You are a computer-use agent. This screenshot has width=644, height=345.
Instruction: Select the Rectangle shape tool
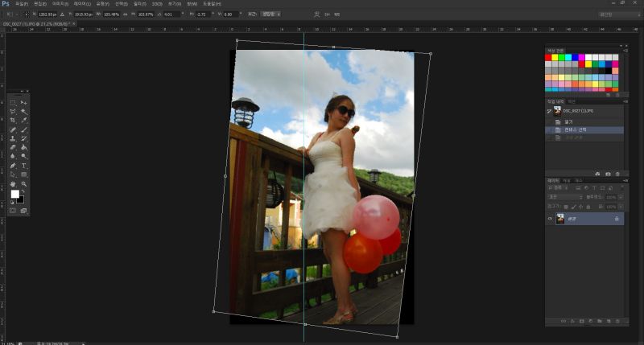[24, 175]
